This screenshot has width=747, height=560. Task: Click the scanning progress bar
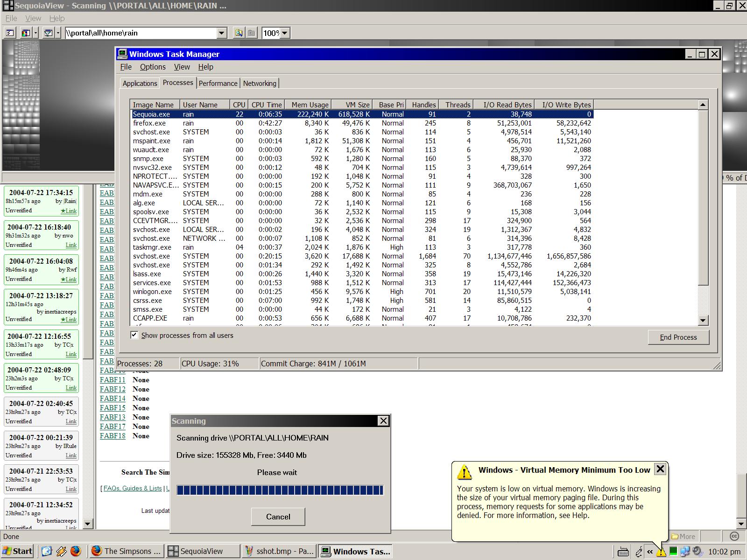point(280,490)
